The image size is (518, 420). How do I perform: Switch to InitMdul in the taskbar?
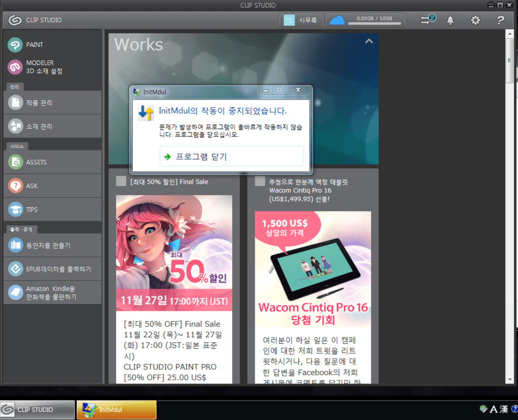point(117,410)
